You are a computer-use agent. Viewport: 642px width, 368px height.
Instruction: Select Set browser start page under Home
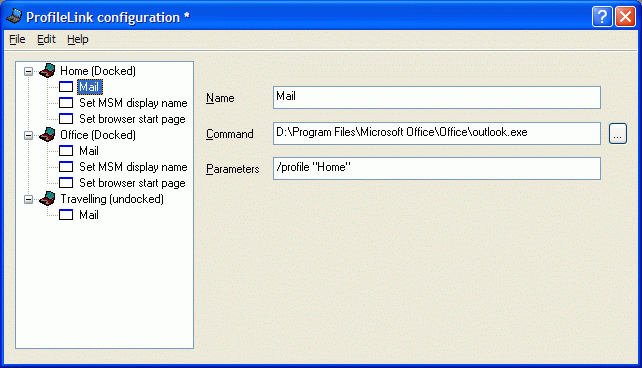[132, 119]
